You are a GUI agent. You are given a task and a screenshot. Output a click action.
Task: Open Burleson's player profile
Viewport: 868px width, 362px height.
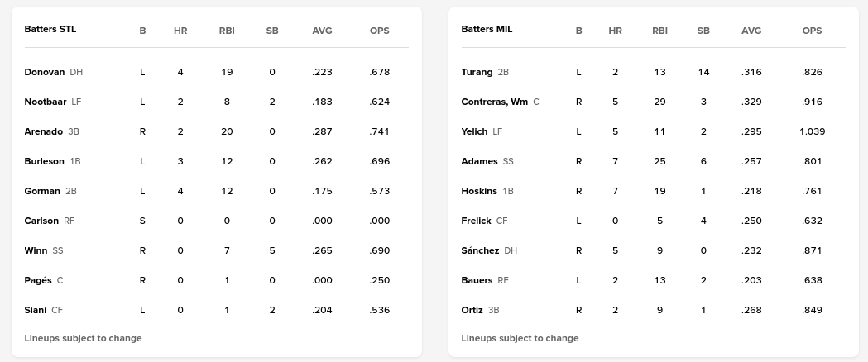point(45,161)
